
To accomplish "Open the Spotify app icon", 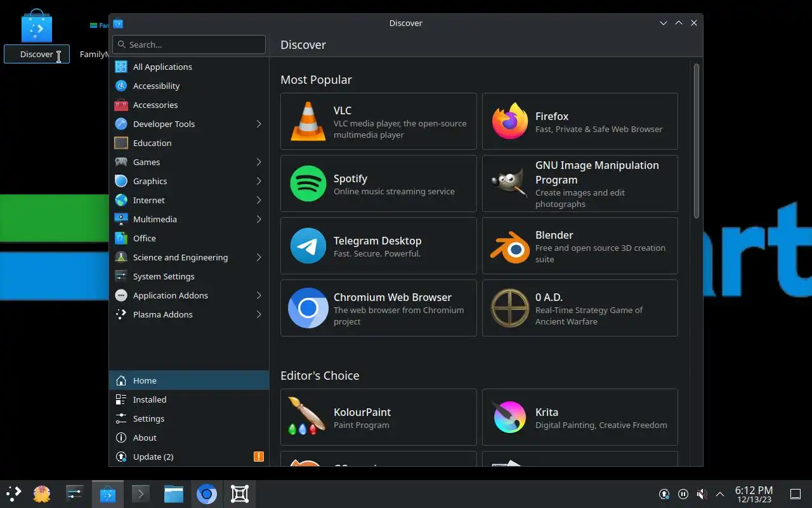I will tap(308, 184).
